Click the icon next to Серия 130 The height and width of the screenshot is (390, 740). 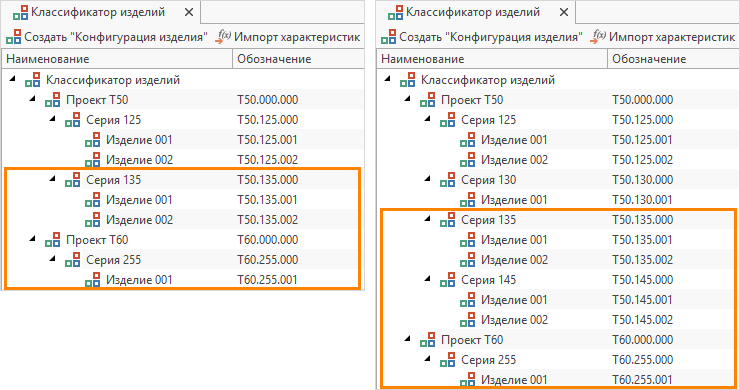[447, 180]
